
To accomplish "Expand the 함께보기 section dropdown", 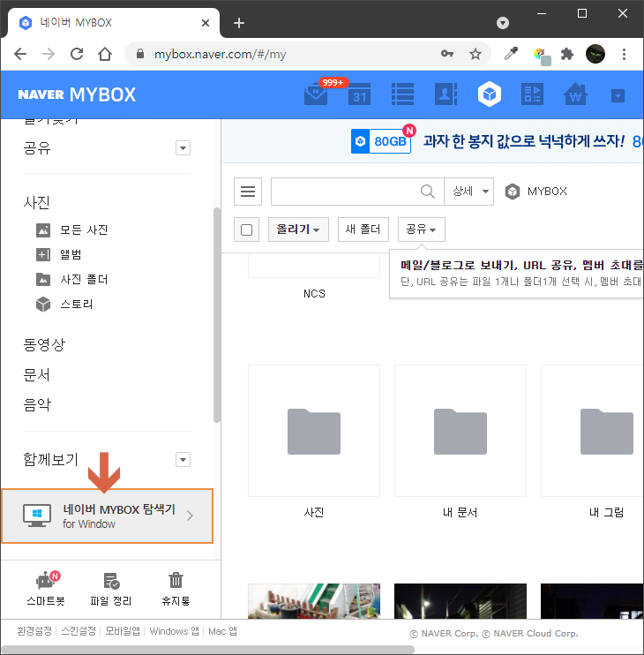I will coord(183,460).
